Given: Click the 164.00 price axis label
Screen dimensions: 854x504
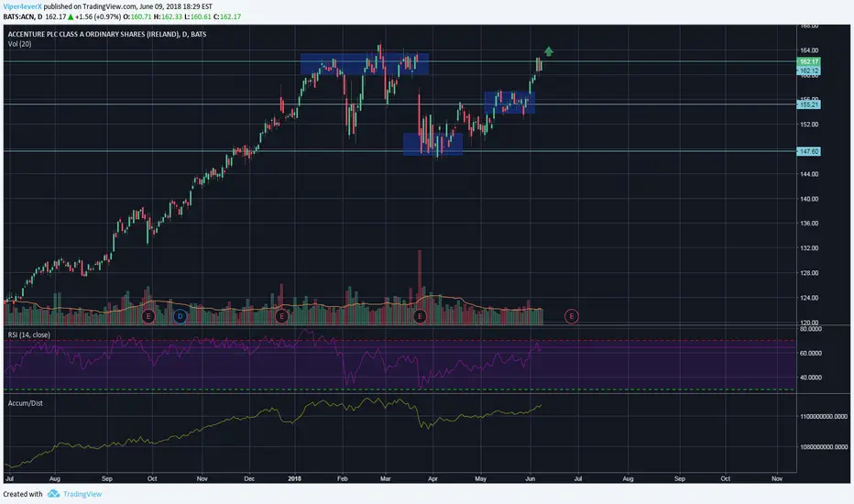Looking at the screenshot, I should coord(809,50).
